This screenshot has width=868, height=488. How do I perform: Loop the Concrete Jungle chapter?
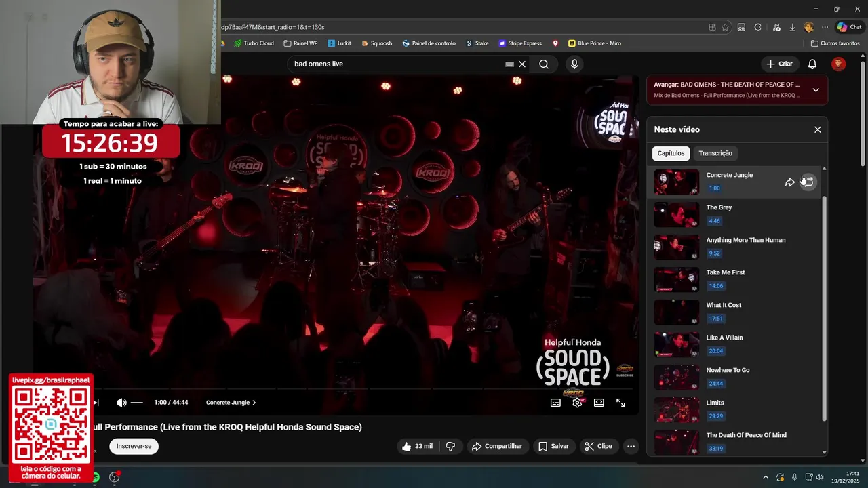pyautogui.click(x=808, y=182)
